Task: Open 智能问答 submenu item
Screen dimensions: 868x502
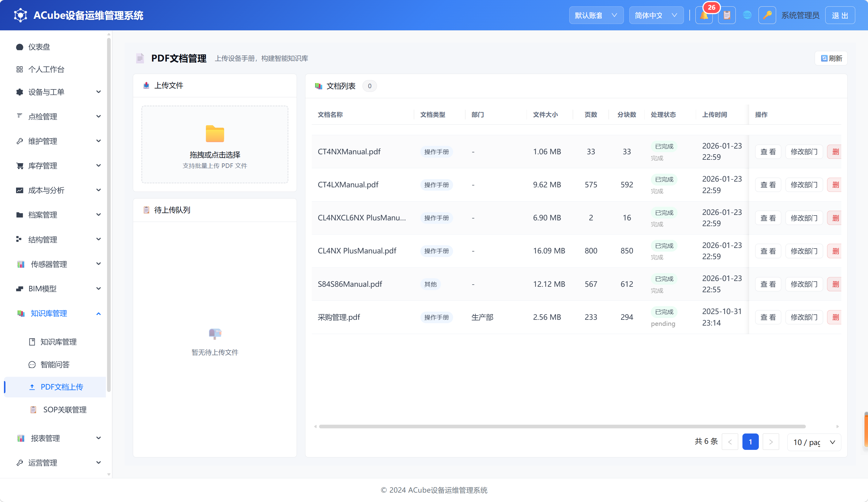Action: (x=55, y=364)
